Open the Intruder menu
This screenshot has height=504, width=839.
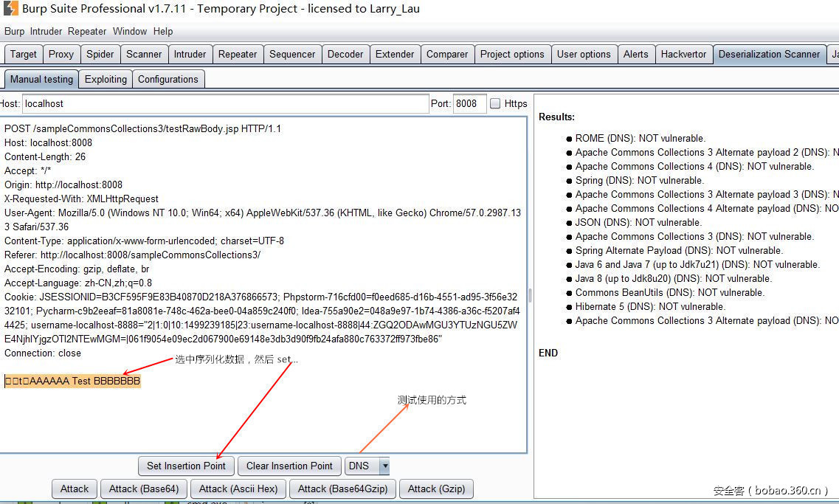click(x=46, y=31)
